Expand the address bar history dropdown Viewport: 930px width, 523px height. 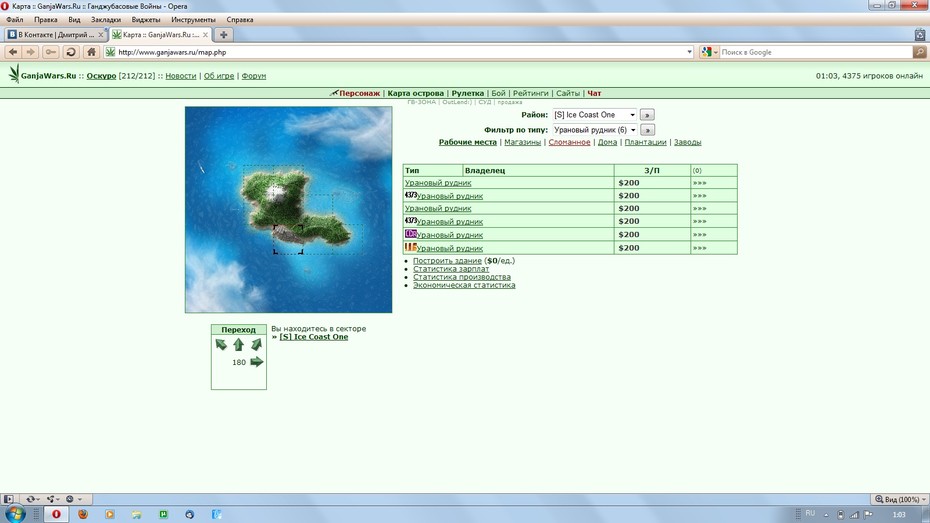click(689, 52)
